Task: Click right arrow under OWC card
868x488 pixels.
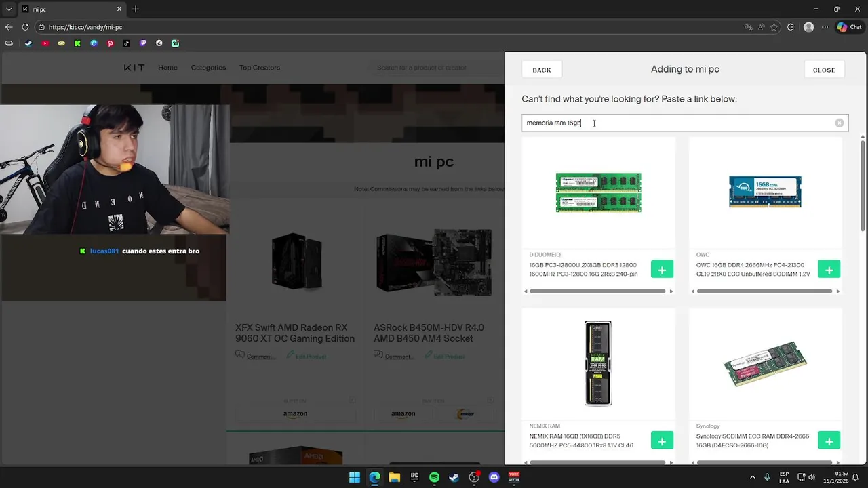Action: (837, 291)
